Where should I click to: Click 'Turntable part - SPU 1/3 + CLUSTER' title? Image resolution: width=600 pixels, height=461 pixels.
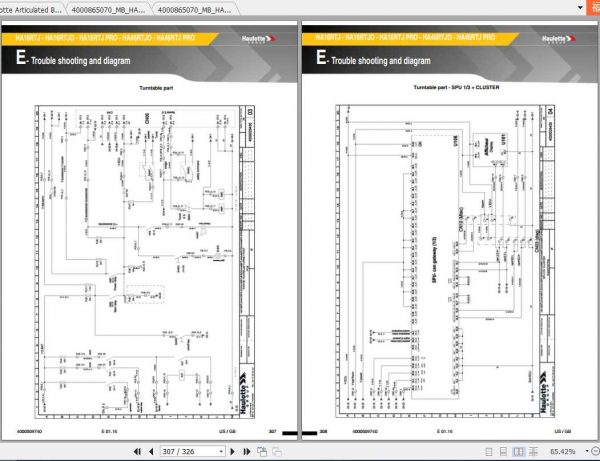[456, 87]
